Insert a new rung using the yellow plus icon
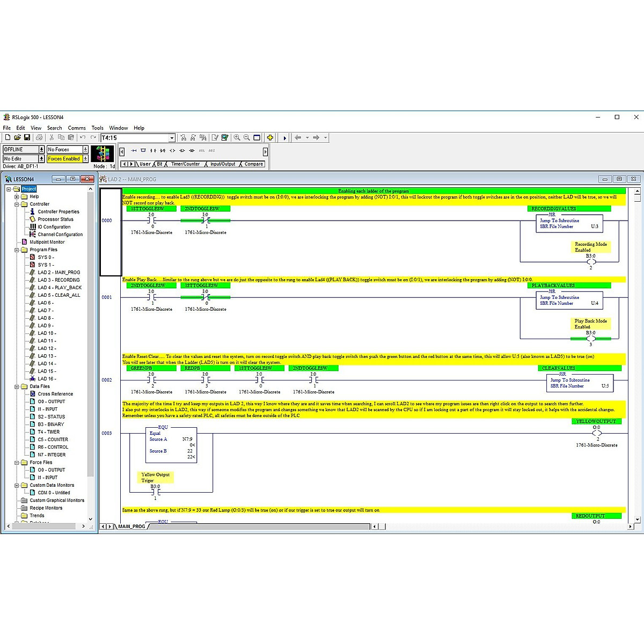 [270, 138]
